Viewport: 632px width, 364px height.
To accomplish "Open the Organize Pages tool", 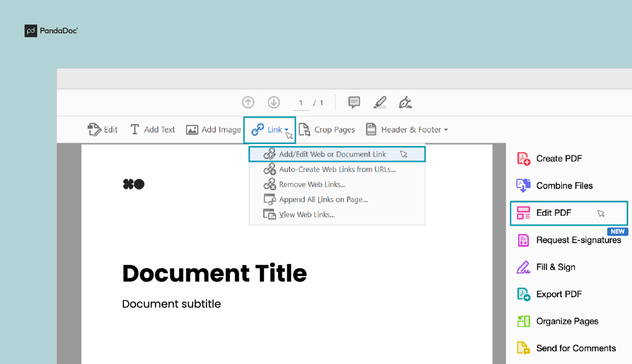I will coord(558,321).
